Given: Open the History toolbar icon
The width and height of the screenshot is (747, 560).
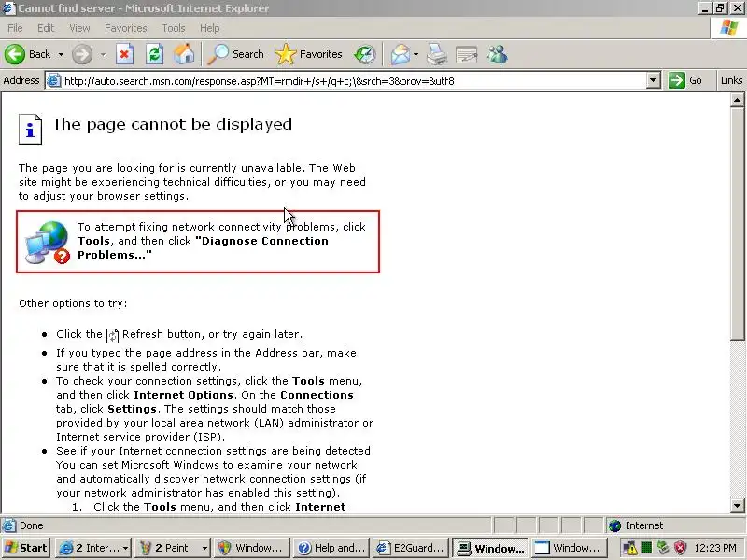Looking at the screenshot, I should click(365, 54).
